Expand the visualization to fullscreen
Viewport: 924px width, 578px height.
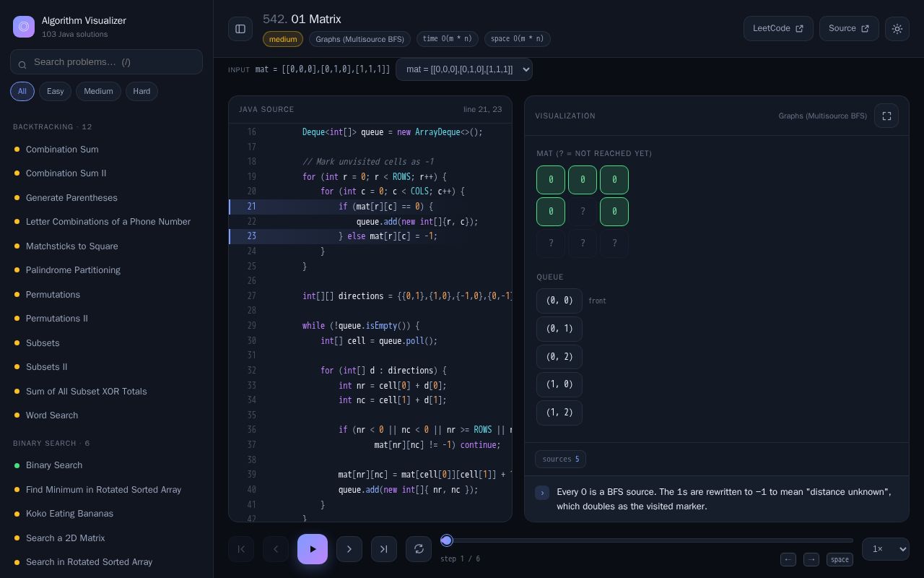(886, 116)
